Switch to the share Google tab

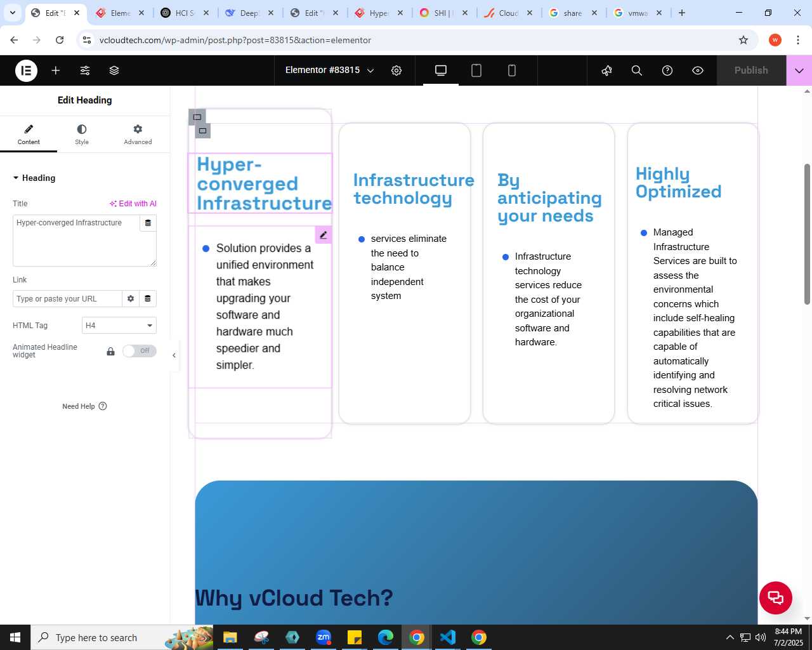(572, 13)
